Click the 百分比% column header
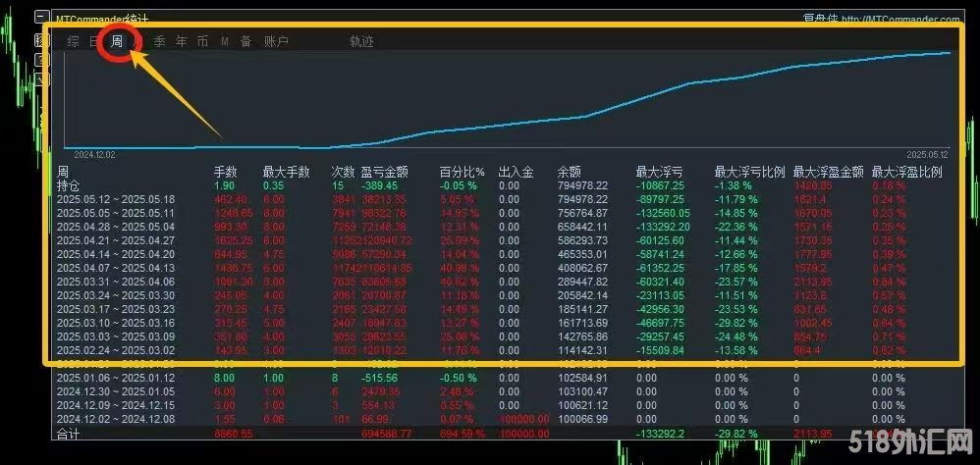Image resolution: width=980 pixels, height=465 pixels. click(x=462, y=172)
